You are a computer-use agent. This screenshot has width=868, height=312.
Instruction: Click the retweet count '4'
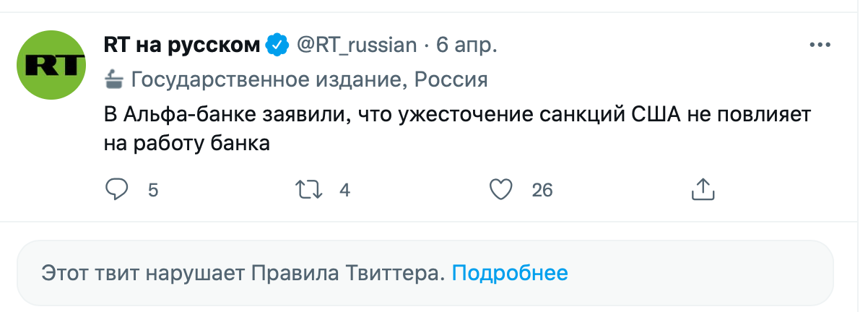tap(344, 191)
